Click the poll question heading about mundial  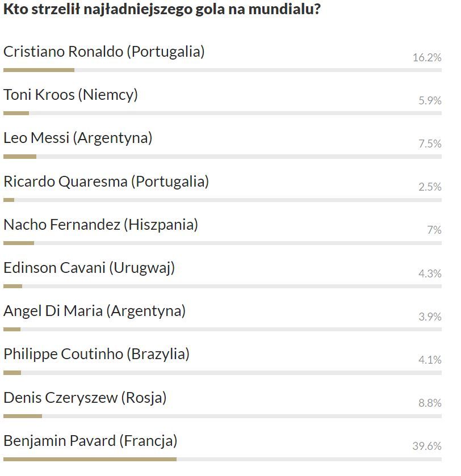(162, 10)
